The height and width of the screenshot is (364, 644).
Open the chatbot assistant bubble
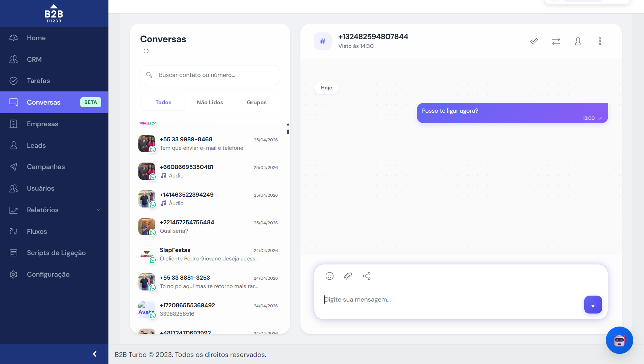(619, 340)
